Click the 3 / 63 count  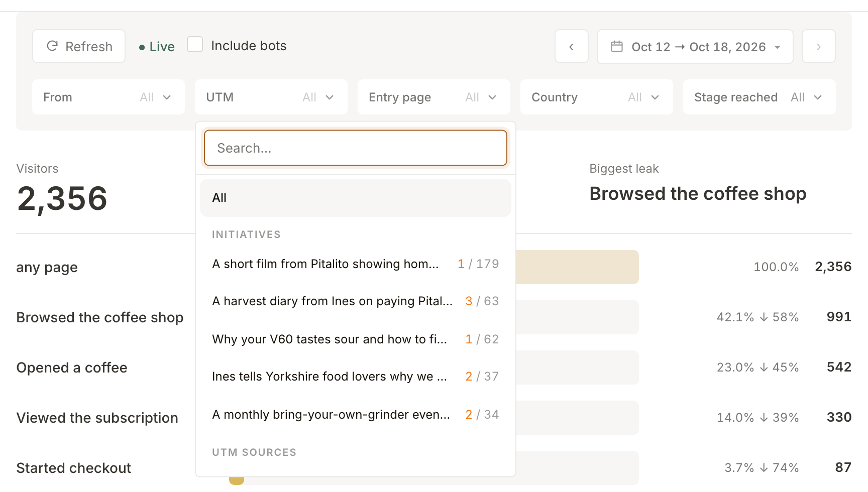point(482,301)
